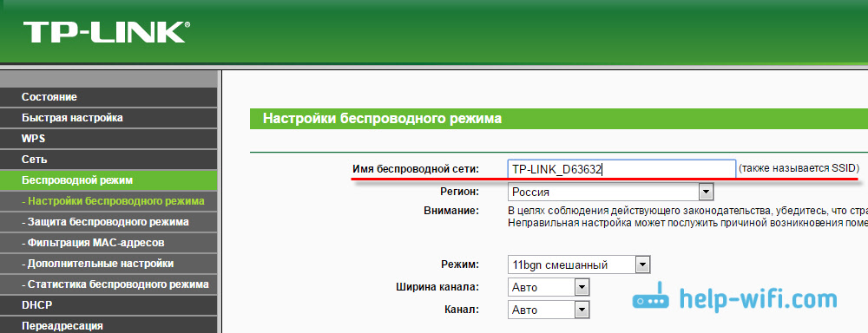Open the Состояние menu item

pos(108,97)
